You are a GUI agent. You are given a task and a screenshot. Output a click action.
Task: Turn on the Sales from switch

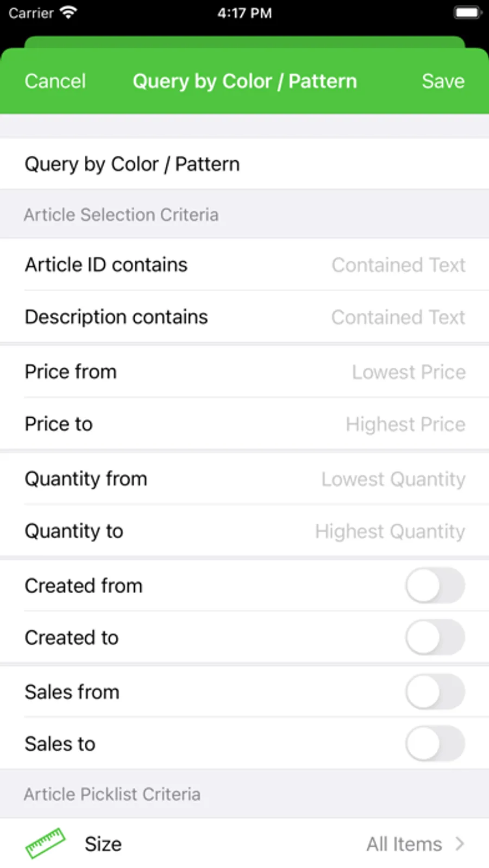[435, 691]
